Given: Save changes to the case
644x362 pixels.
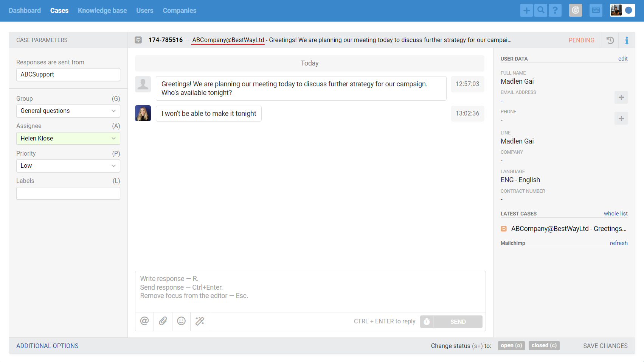Looking at the screenshot, I should pos(605,345).
